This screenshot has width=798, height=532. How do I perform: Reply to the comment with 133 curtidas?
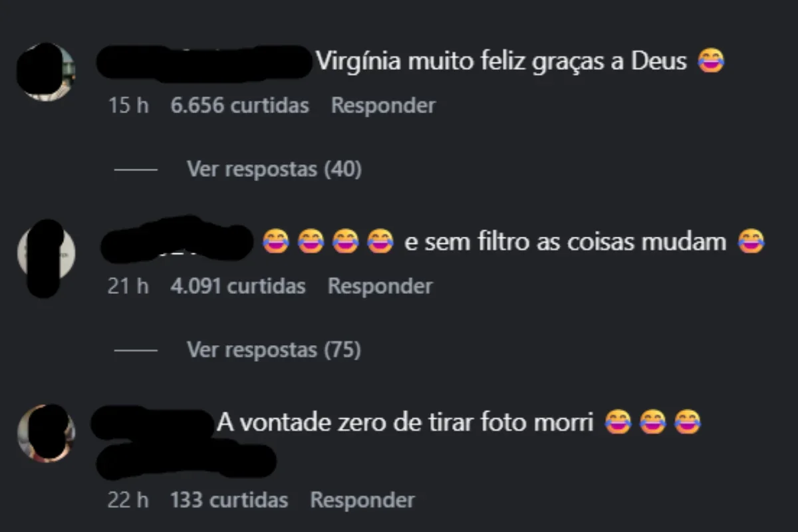362,499
